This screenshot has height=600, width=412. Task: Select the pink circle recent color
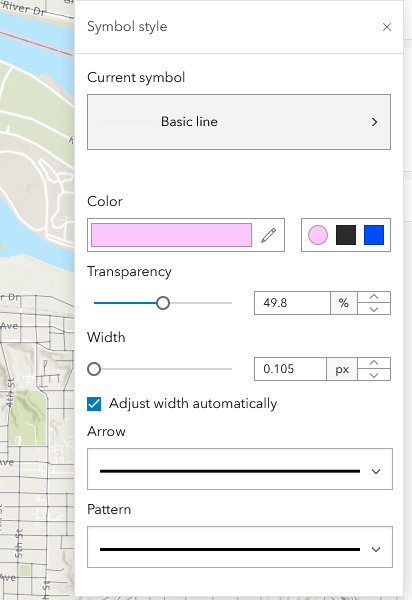[318, 235]
